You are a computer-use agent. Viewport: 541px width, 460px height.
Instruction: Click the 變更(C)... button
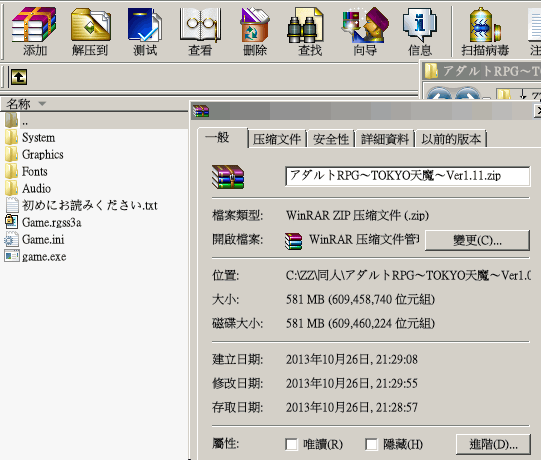477,240
